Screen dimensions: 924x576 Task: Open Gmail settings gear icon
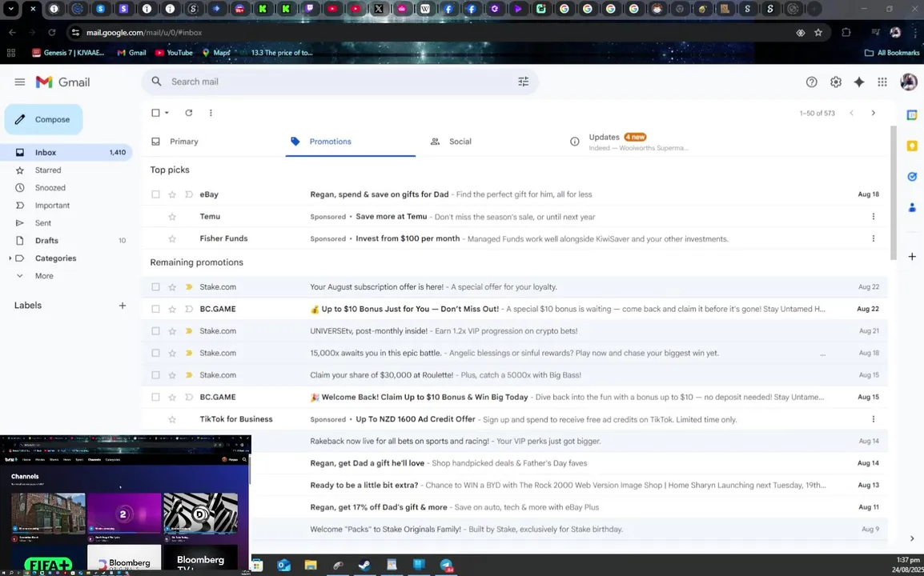click(x=836, y=82)
